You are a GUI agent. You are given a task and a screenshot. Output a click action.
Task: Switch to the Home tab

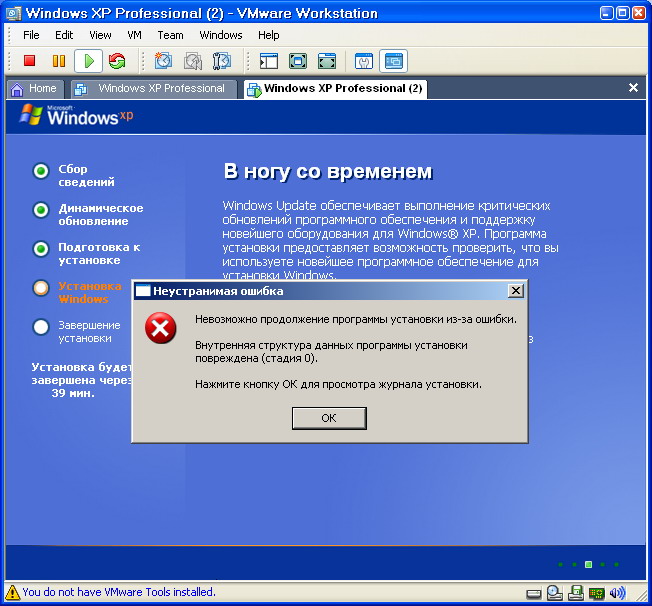click(x=34, y=89)
